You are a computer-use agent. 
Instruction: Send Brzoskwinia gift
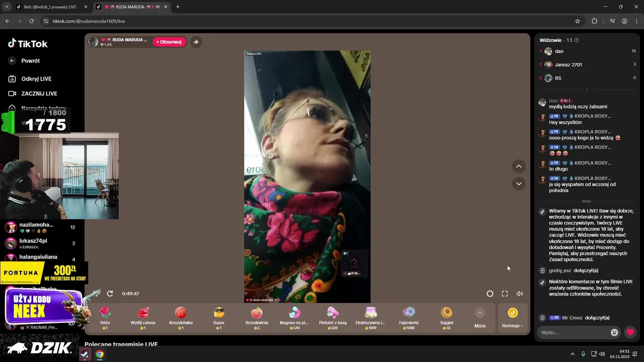[257, 318]
